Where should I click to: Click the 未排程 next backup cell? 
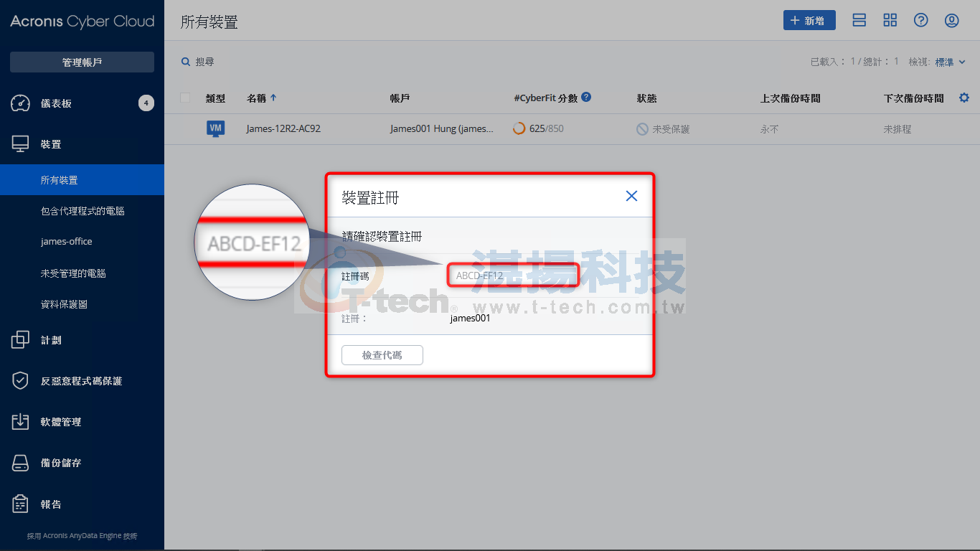897,130
